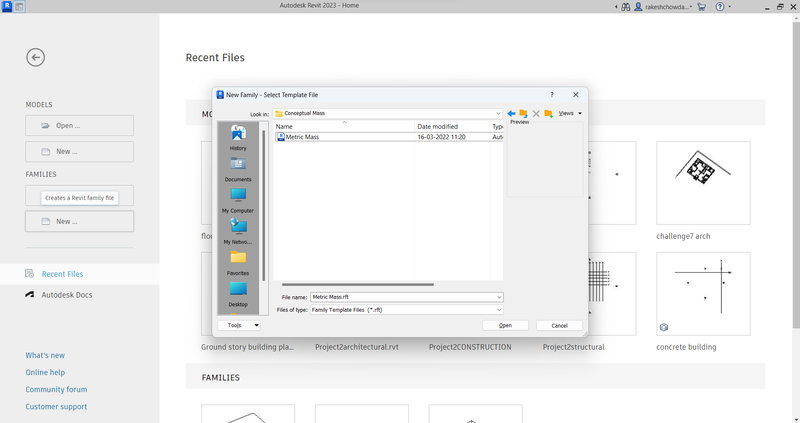Click Open under MODELS
Viewport: 800px width, 423px height.
(80, 126)
